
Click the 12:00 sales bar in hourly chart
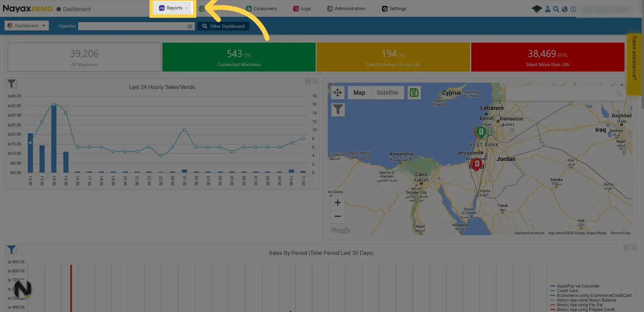pyautogui.click(x=30, y=153)
